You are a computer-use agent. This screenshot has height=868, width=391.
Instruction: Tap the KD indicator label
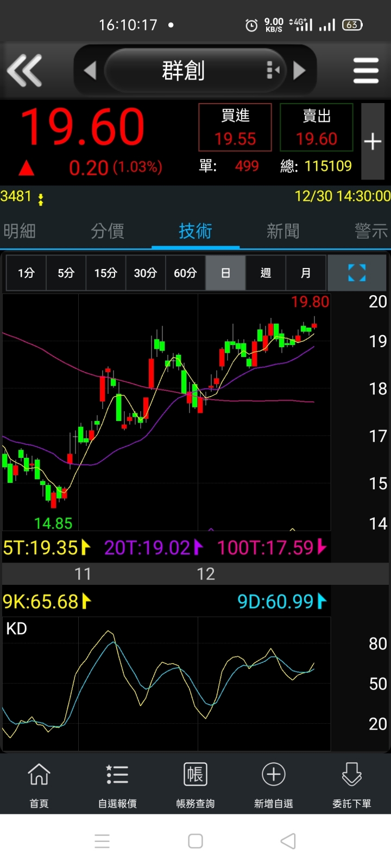click(16, 629)
